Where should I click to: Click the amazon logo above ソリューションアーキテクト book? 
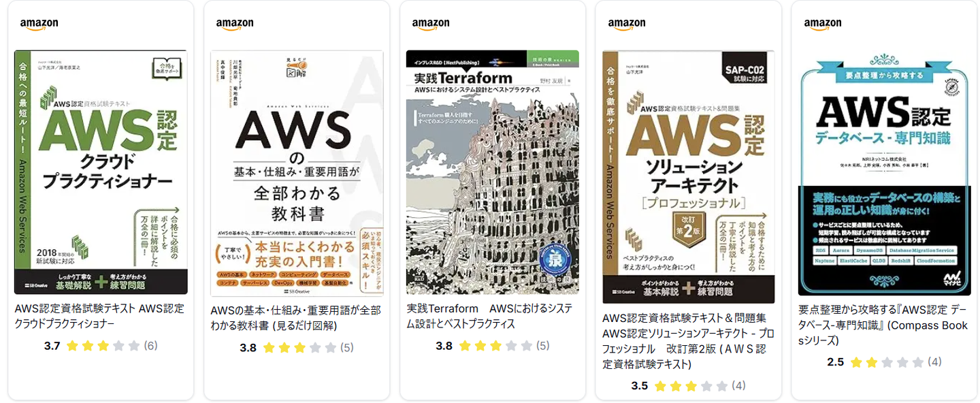point(627,24)
